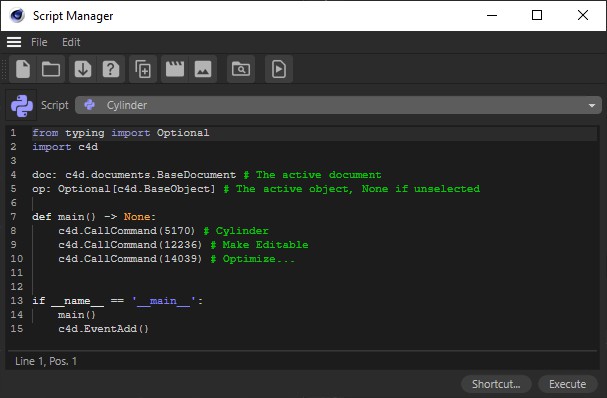Click the large Python logo icon
Screen dimensions: 607x398
coord(22,105)
